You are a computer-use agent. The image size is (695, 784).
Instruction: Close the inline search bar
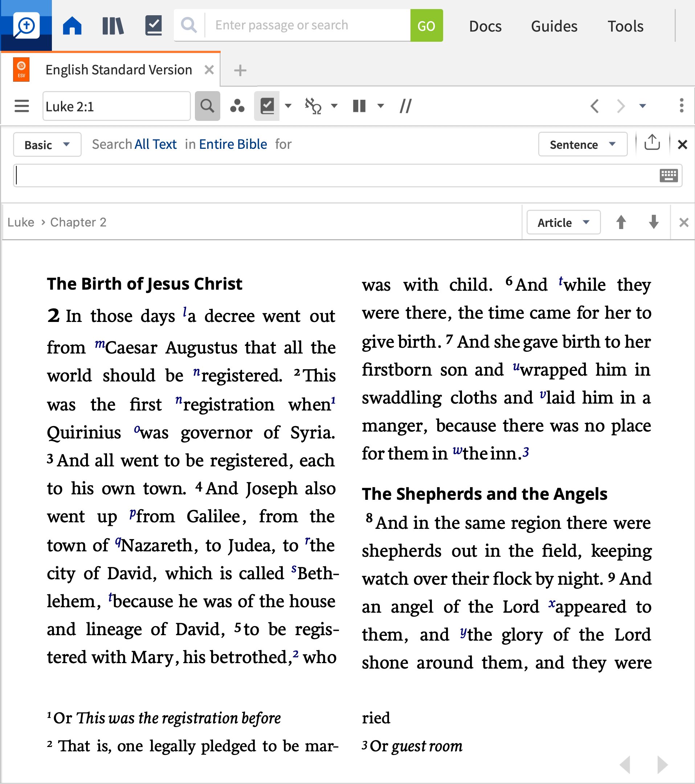pyautogui.click(x=682, y=144)
